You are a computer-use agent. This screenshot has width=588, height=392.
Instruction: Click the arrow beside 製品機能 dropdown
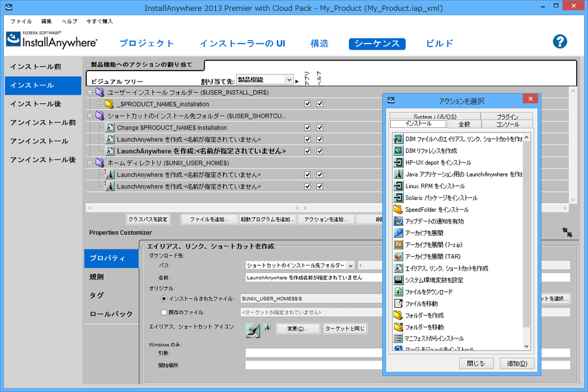click(x=297, y=82)
